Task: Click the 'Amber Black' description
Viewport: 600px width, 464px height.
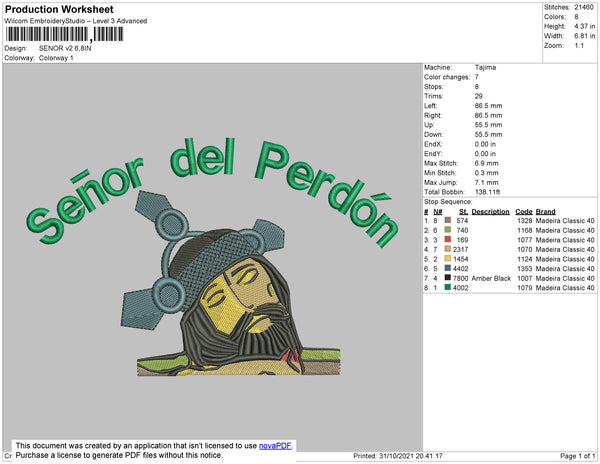Action: pos(491,278)
